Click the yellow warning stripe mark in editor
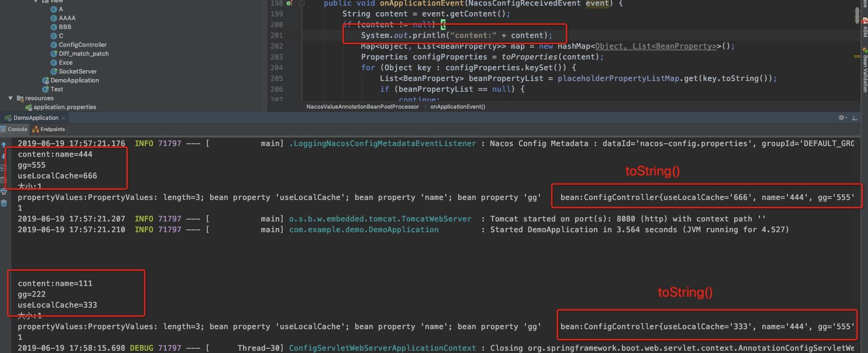This screenshot has width=868, height=353. tap(857, 57)
